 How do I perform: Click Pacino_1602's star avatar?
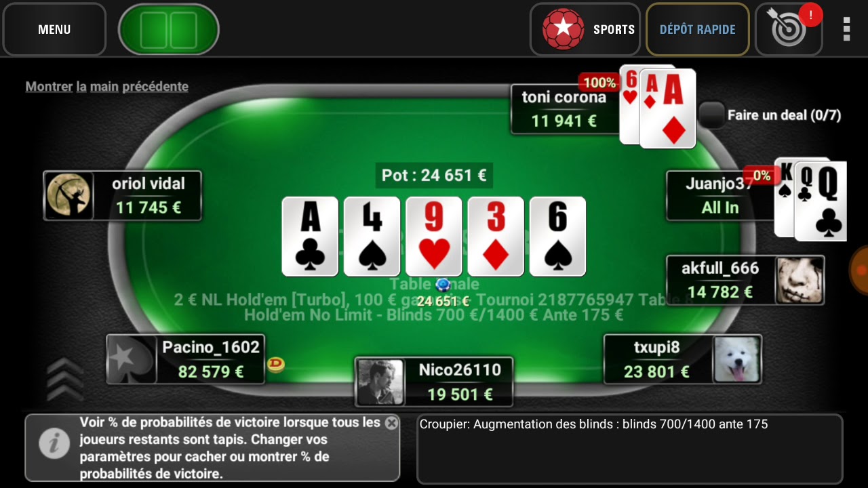[132, 359]
